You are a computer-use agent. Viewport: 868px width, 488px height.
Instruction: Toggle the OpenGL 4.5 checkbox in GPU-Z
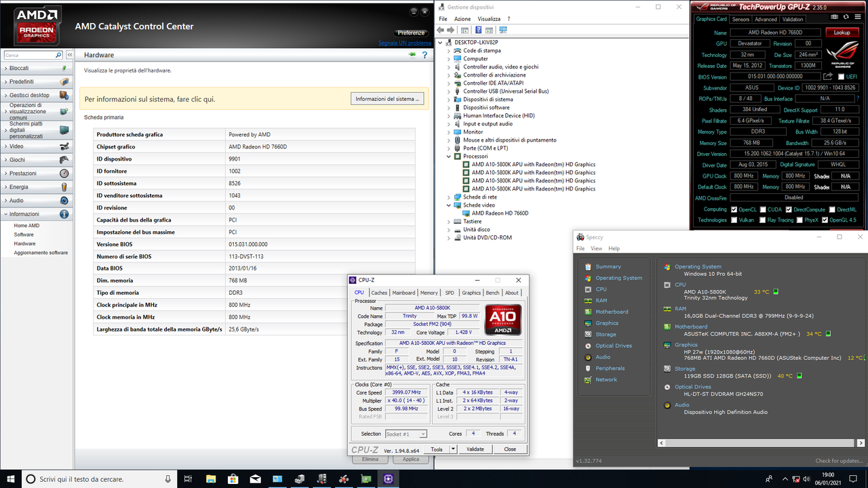point(825,220)
